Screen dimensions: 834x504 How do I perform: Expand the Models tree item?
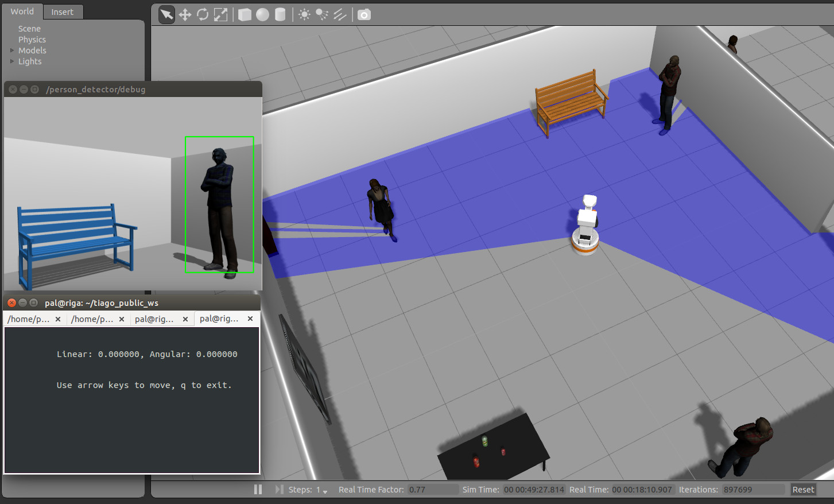click(x=12, y=51)
